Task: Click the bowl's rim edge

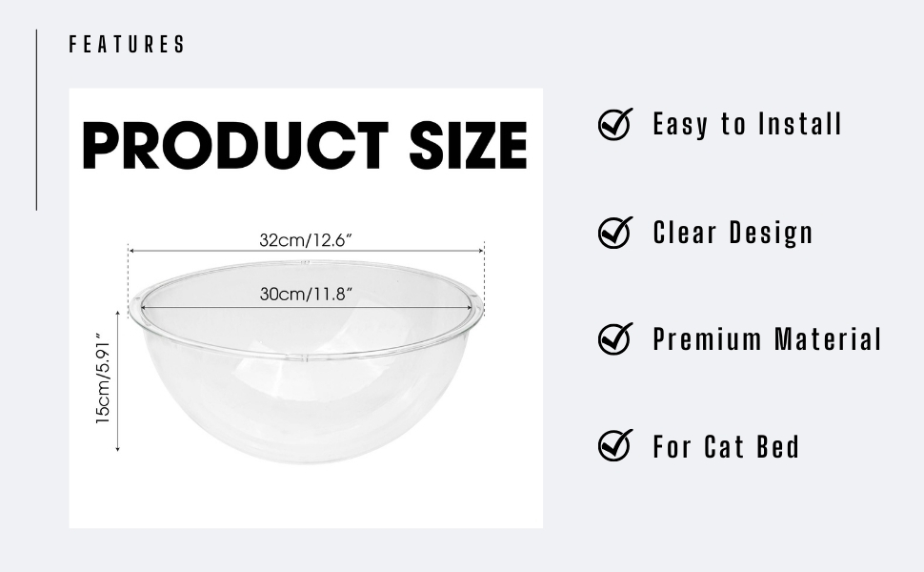Action: (x=306, y=355)
